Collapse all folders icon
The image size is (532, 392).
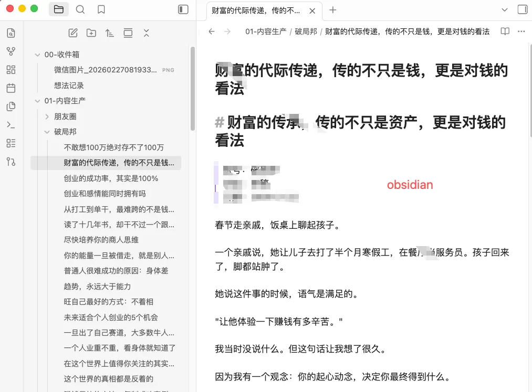tap(146, 33)
